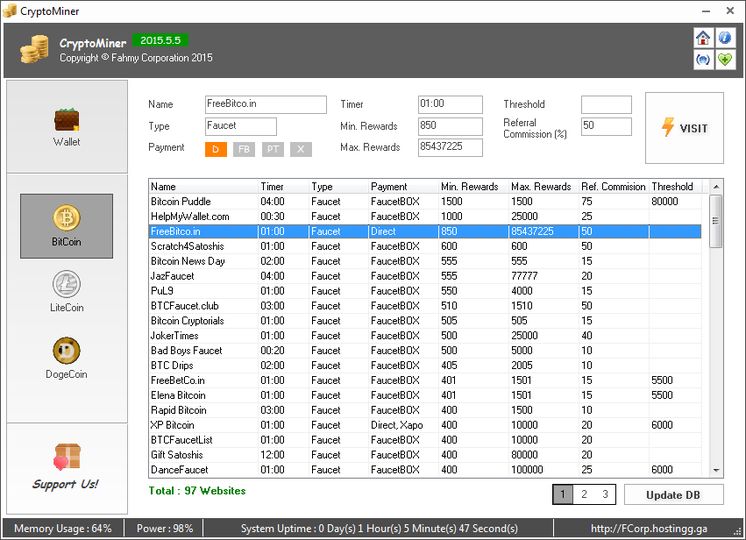Click the Referral Commission input field
This screenshot has width=746, height=540.
pos(607,127)
